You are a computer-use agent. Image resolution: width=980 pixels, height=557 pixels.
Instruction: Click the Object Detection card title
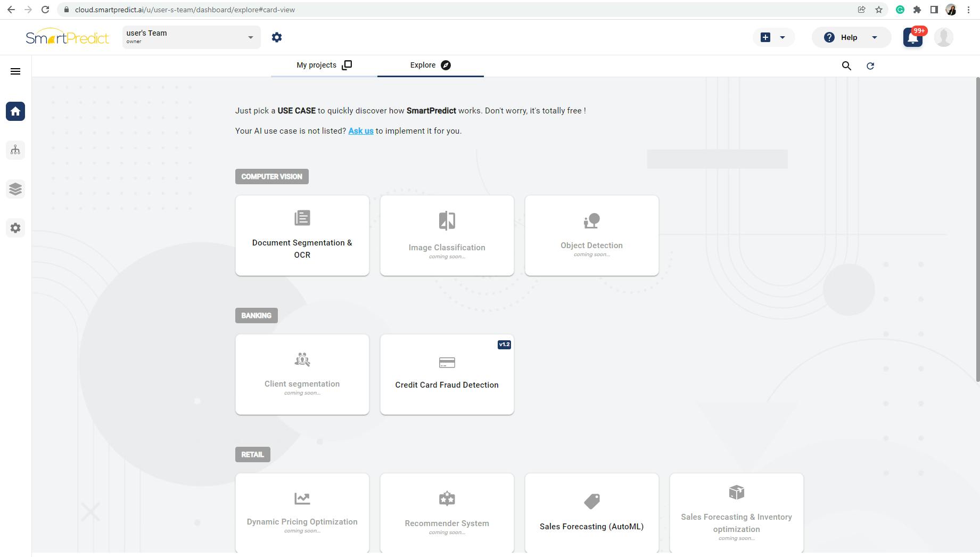click(592, 245)
